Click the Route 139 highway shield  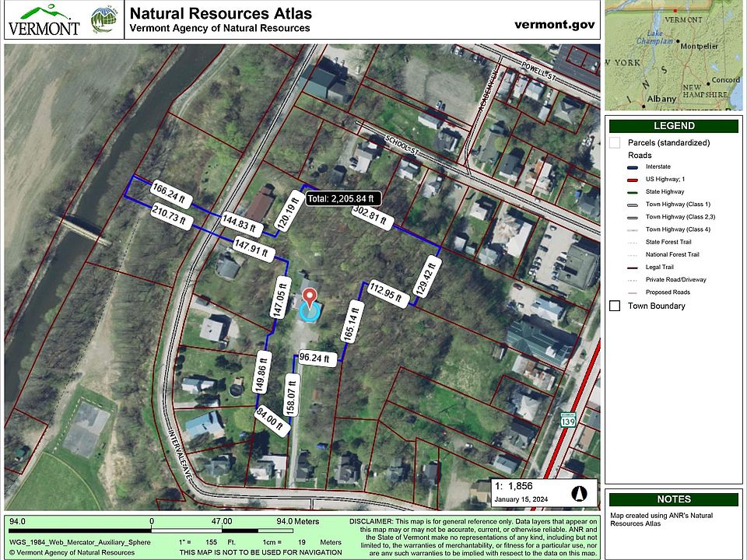point(568,419)
